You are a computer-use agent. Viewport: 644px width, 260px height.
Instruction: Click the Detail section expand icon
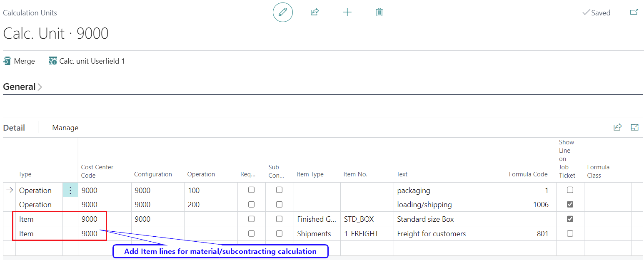click(x=634, y=127)
